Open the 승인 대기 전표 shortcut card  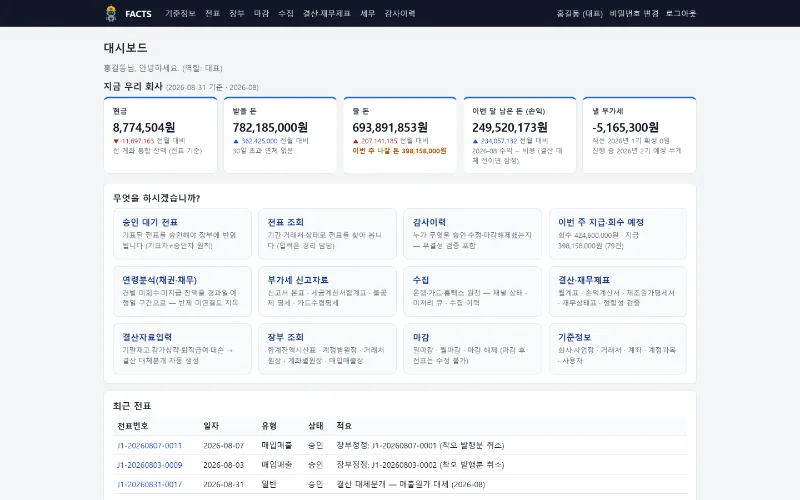click(x=182, y=234)
